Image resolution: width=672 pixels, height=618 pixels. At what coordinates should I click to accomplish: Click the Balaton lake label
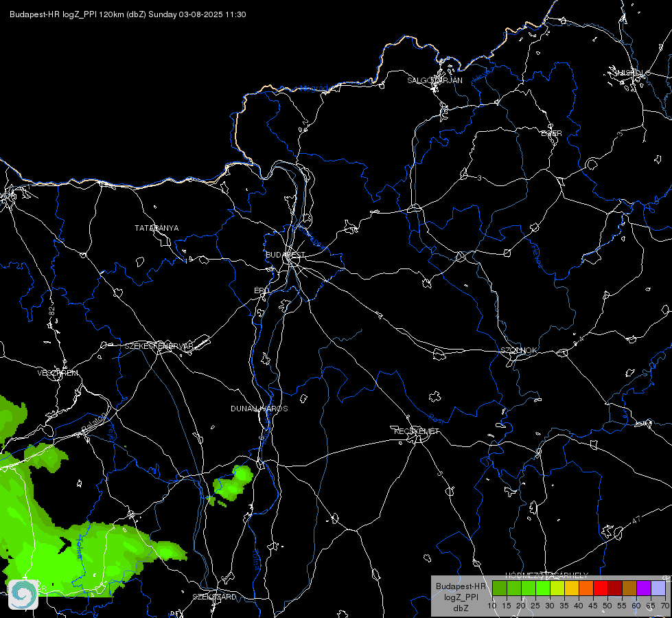point(95,422)
